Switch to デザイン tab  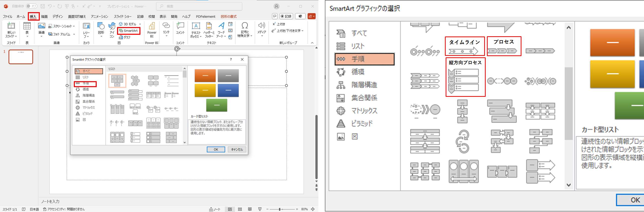coord(58,16)
